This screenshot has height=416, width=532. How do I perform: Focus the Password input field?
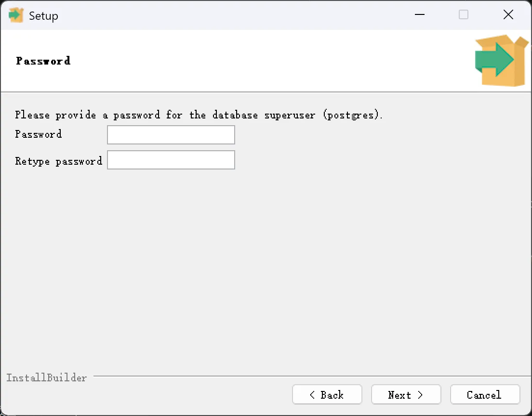tap(171, 135)
